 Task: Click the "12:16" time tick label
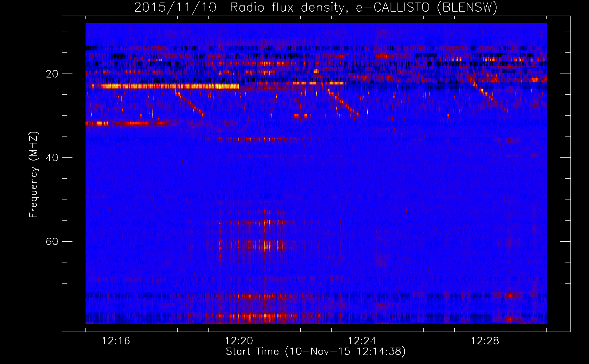click(x=116, y=341)
